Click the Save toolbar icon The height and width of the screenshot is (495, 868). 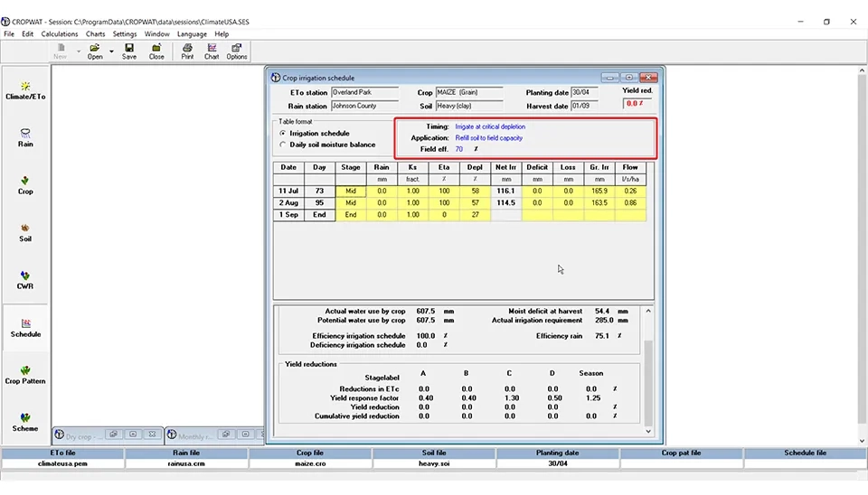pos(129,51)
